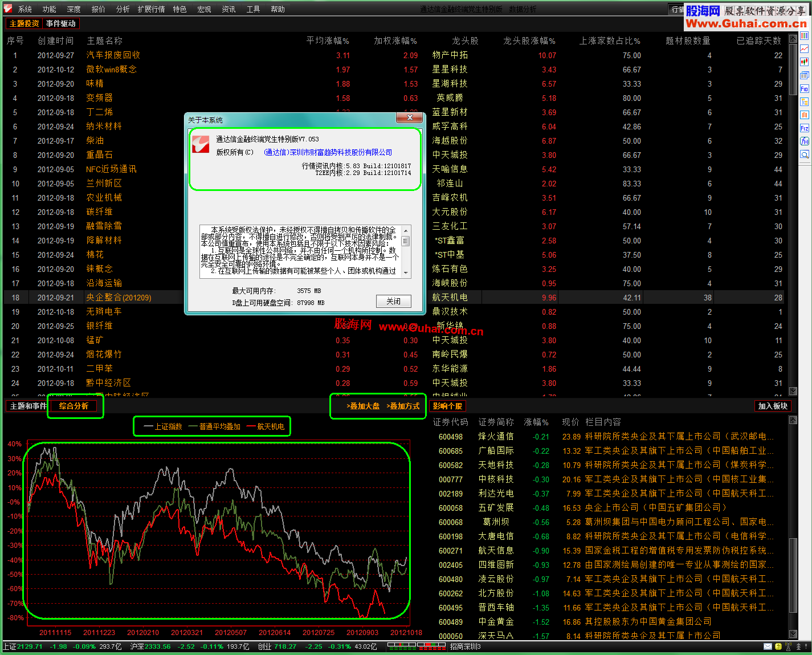Toggle the 航天机电 legend line

click(266, 426)
